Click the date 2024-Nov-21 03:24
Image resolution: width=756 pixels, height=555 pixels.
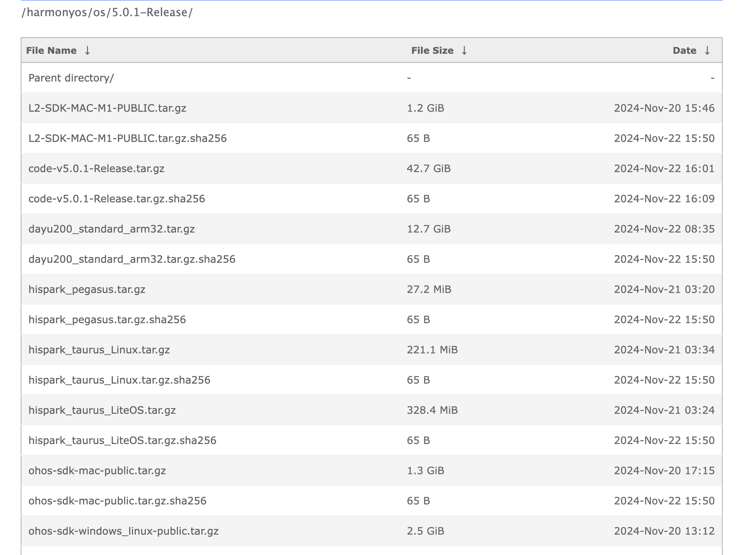click(x=664, y=410)
